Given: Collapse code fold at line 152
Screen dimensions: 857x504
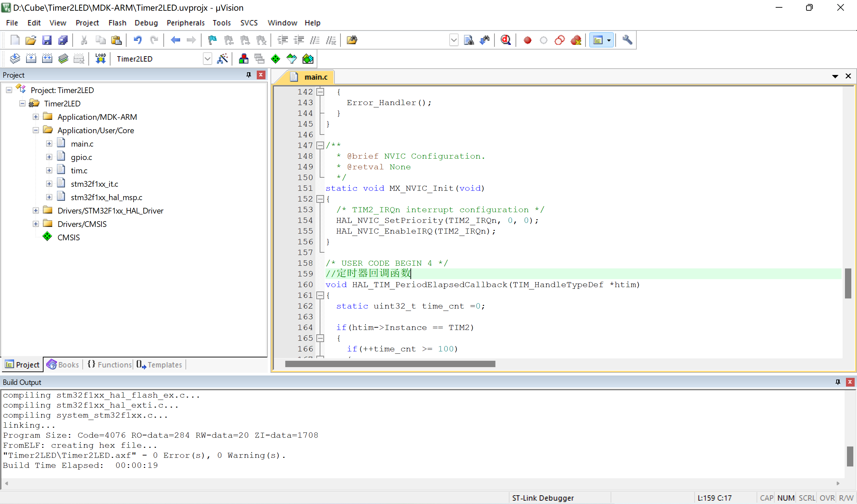Looking at the screenshot, I should point(320,199).
